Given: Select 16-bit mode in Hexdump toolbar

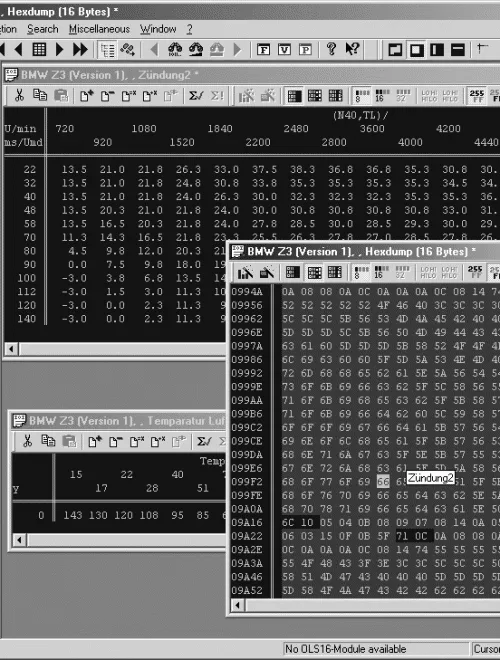Looking at the screenshot, I should coord(382,272).
